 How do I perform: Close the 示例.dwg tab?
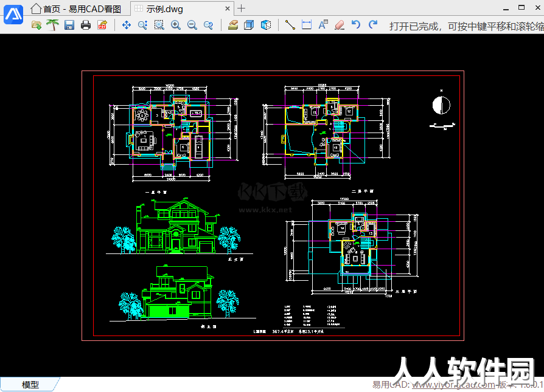(x=228, y=9)
